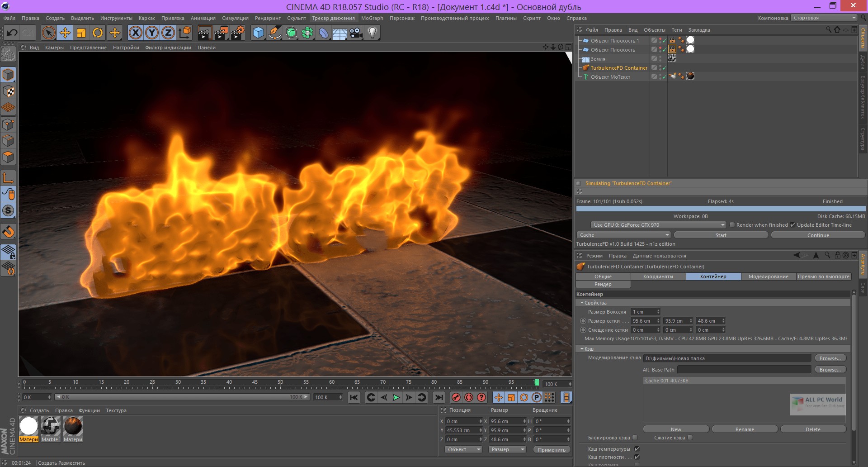Click the Camera object icon

[x=356, y=33]
